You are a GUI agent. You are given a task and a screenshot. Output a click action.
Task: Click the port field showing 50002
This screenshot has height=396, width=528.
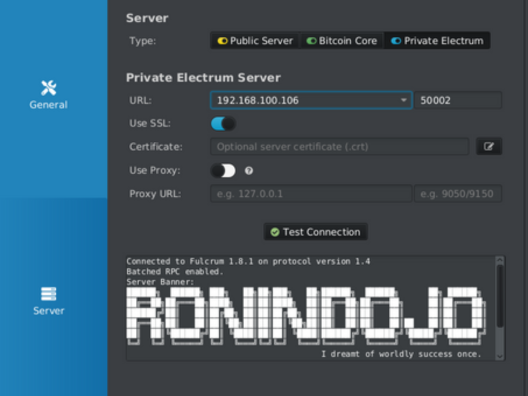[458, 100]
